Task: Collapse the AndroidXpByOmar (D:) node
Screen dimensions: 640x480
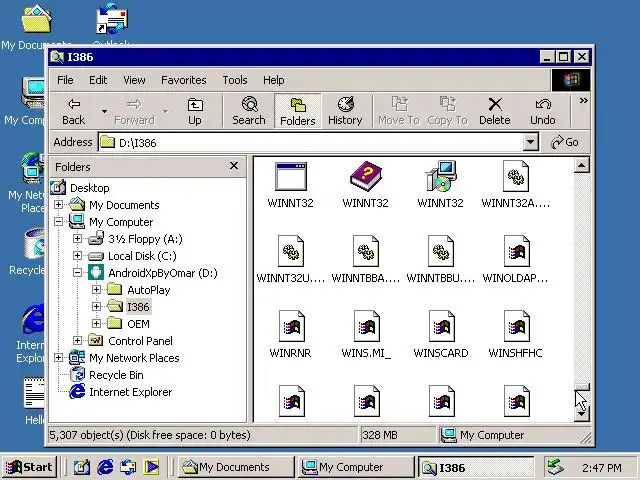Action: point(77,273)
